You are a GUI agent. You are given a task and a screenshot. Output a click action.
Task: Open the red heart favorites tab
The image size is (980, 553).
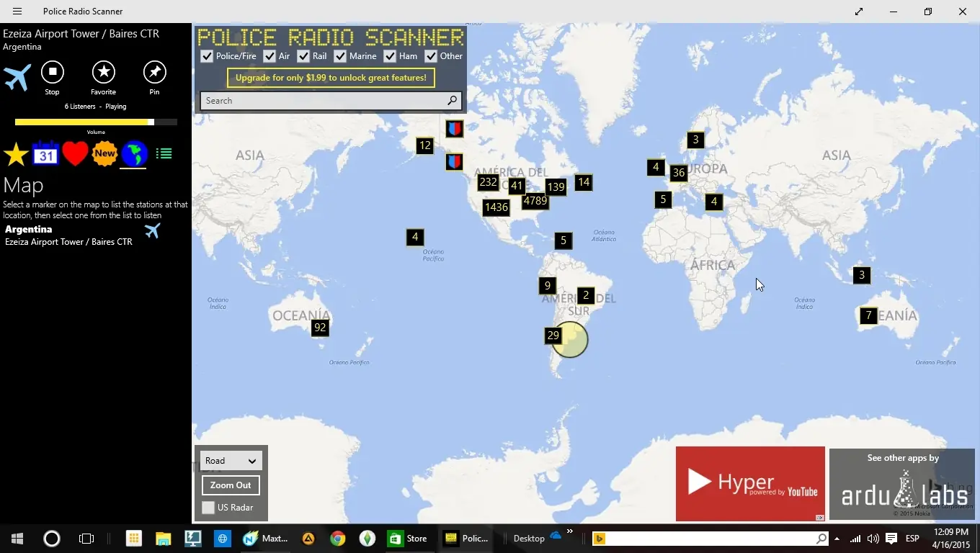(x=75, y=153)
